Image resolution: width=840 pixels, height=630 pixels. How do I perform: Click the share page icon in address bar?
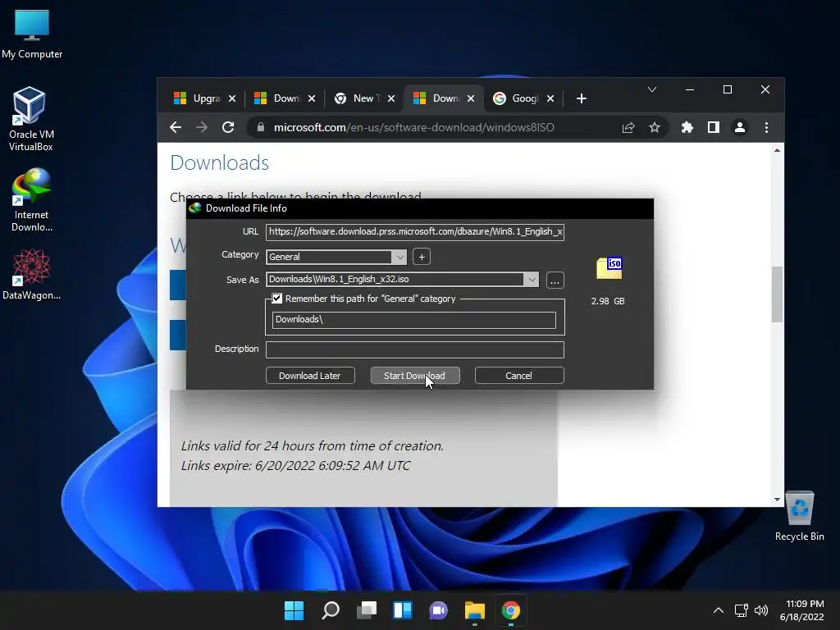[x=628, y=127]
